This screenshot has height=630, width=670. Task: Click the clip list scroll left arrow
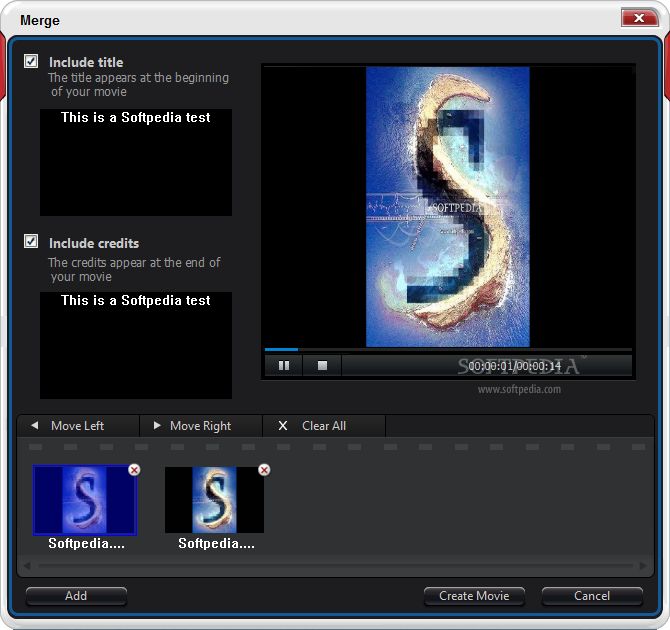pyautogui.click(x=26, y=566)
